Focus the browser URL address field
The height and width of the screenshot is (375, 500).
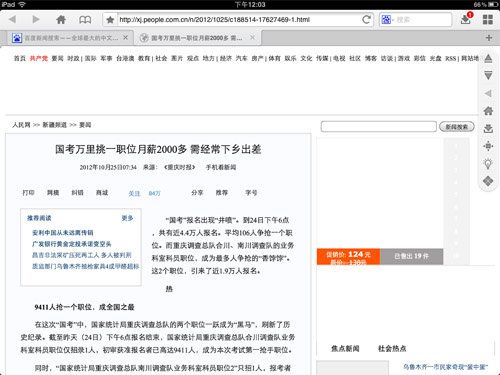pos(238,20)
